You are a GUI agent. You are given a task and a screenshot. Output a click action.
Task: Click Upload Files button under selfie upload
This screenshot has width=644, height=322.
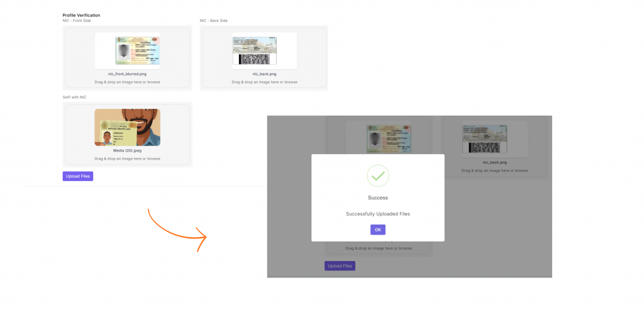click(78, 176)
